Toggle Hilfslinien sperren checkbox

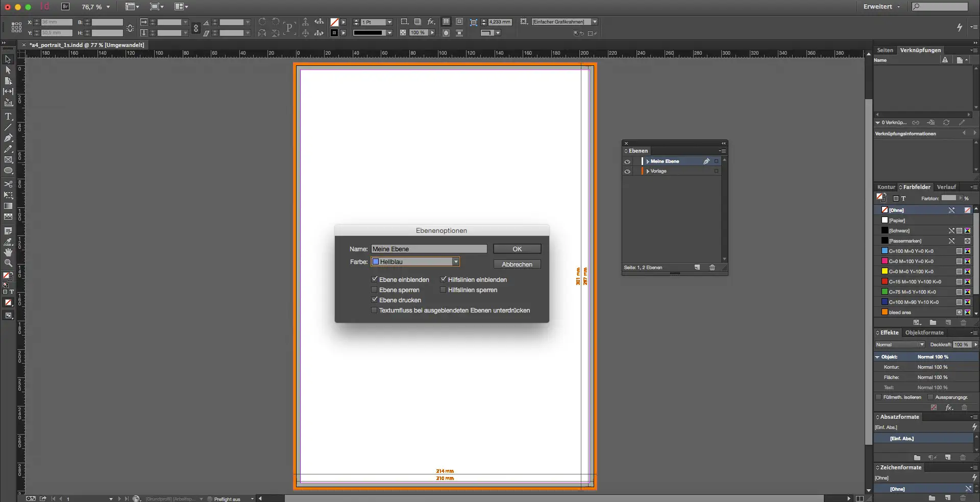click(x=443, y=290)
